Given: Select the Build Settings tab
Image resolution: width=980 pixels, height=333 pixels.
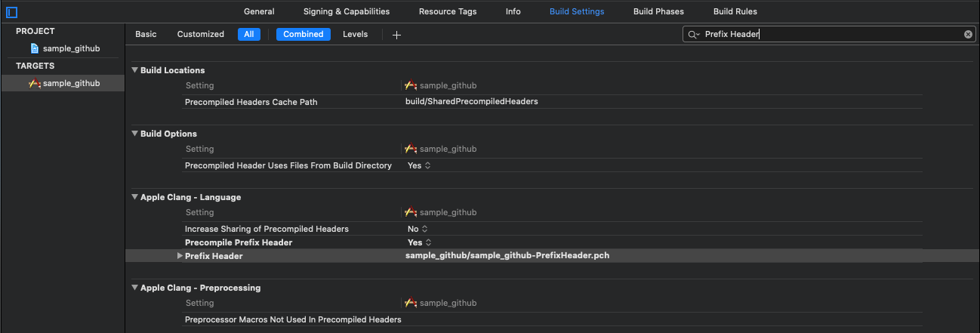Looking at the screenshot, I should click(x=577, y=11).
